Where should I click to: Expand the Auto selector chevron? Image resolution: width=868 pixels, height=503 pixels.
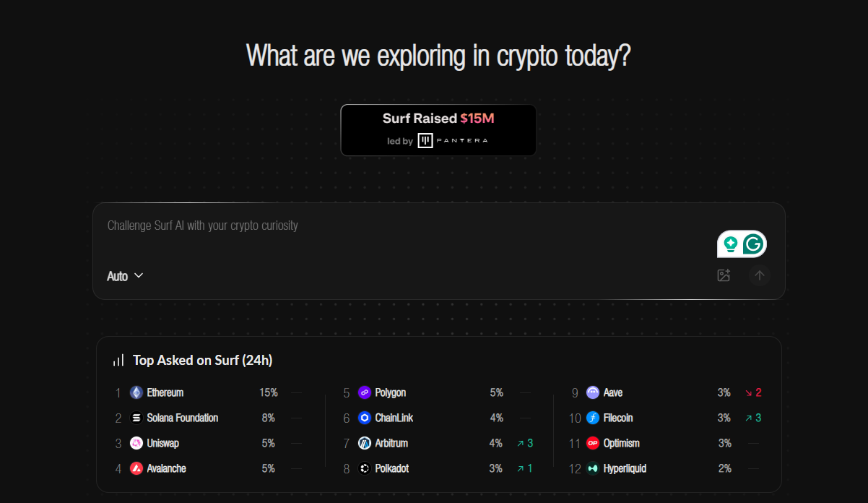tap(139, 276)
